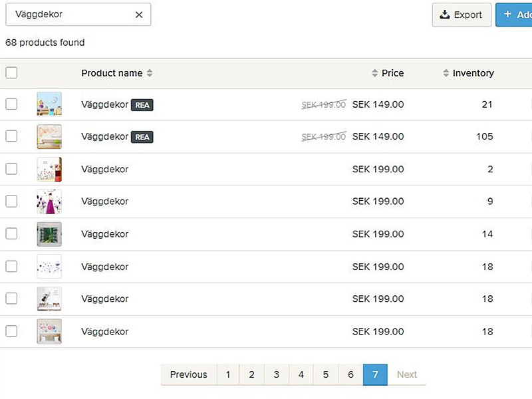
Task: Click the REA badge on first product
Action: tap(142, 105)
